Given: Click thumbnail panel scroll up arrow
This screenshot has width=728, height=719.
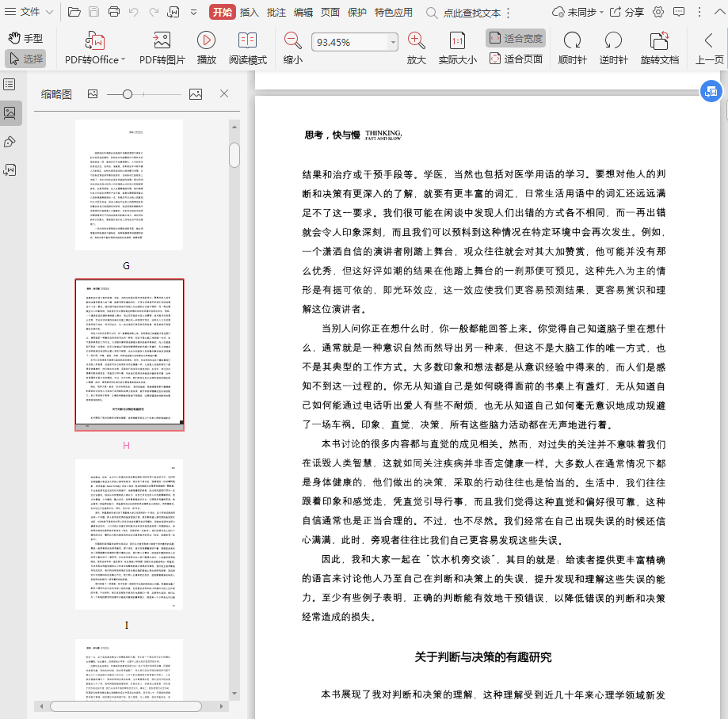Looking at the screenshot, I should [234, 127].
